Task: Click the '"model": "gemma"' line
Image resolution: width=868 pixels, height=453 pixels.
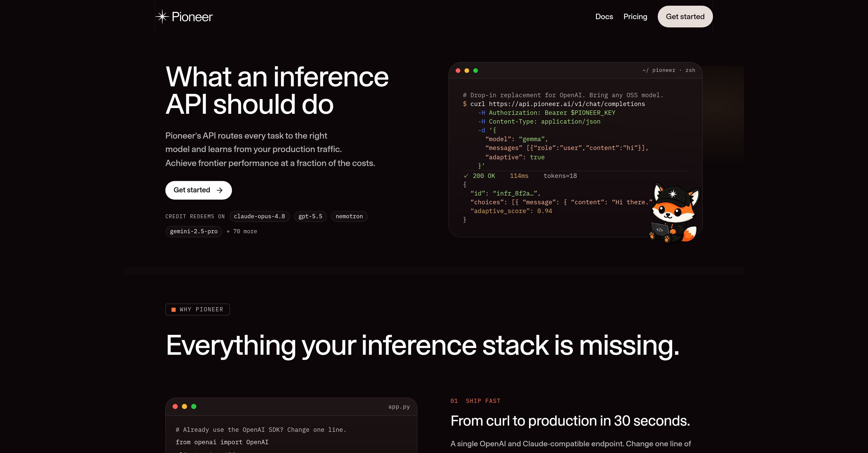Action: pos(517,139)
